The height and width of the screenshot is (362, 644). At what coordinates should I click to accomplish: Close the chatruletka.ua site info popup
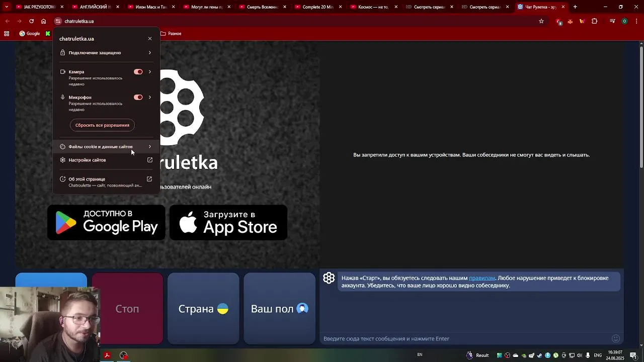(149, 39)
